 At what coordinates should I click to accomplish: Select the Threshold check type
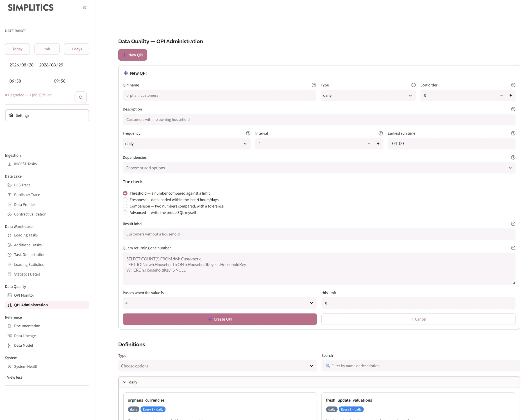click(125, 193)
